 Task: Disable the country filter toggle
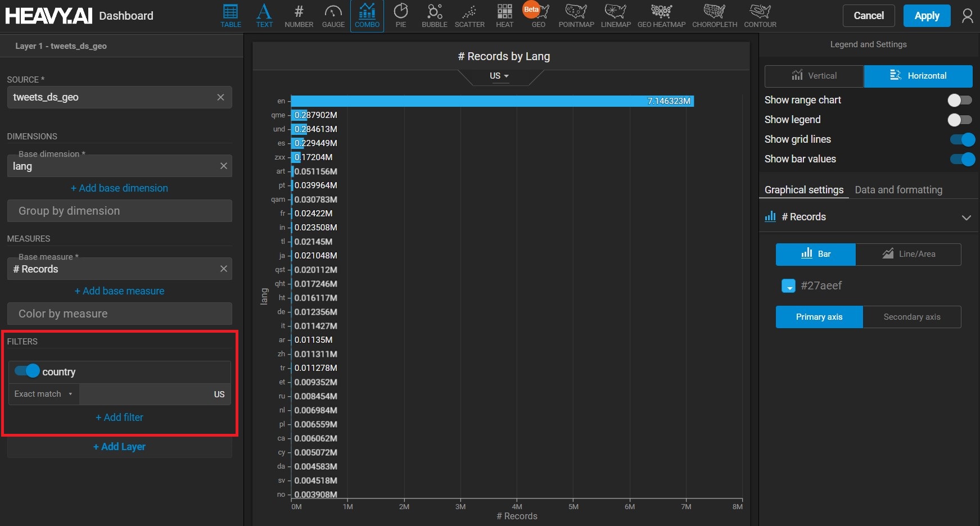tap(27, 371)
